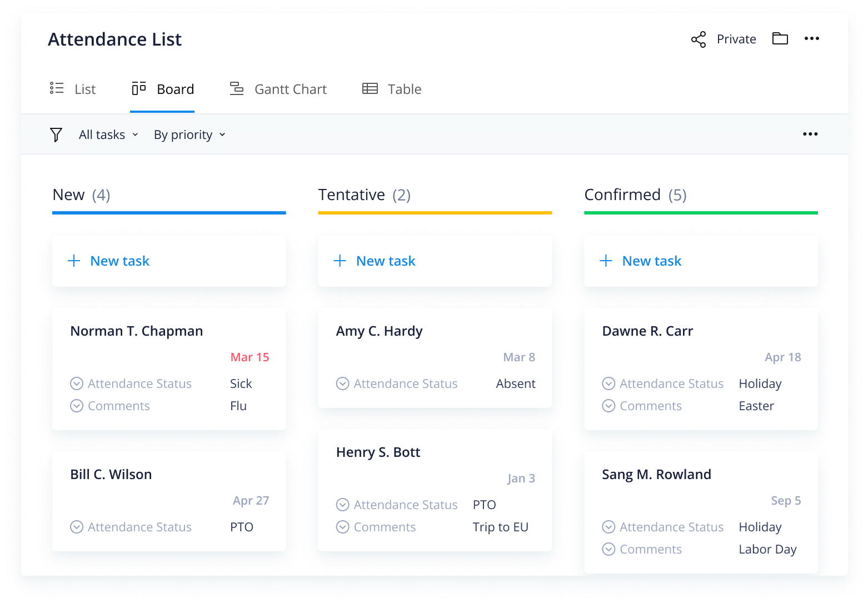
Task: Click plus icon in Confirmed column
Action: click(606, 261)
